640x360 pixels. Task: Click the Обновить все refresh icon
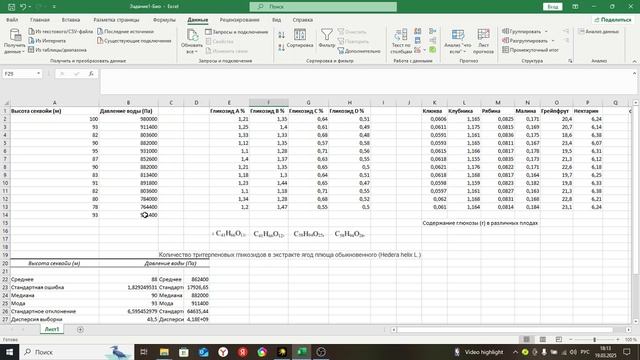coord(192,35)
